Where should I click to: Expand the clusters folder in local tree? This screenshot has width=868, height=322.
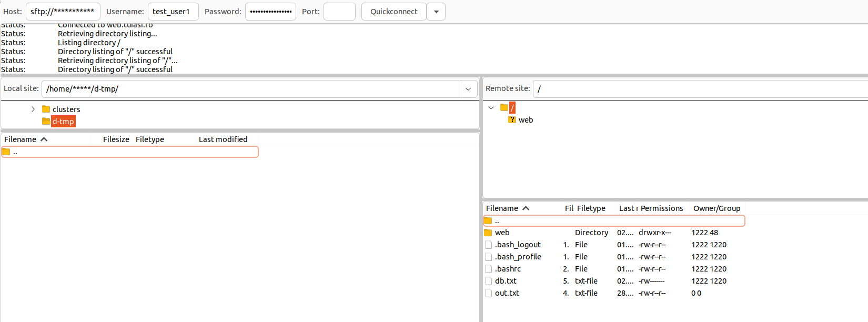click(33, 109)
